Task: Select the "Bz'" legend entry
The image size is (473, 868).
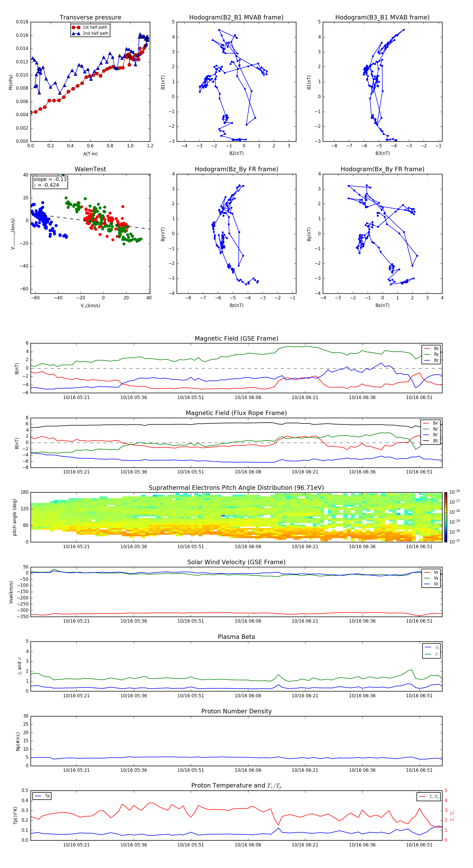Action: tap(431, 435)
